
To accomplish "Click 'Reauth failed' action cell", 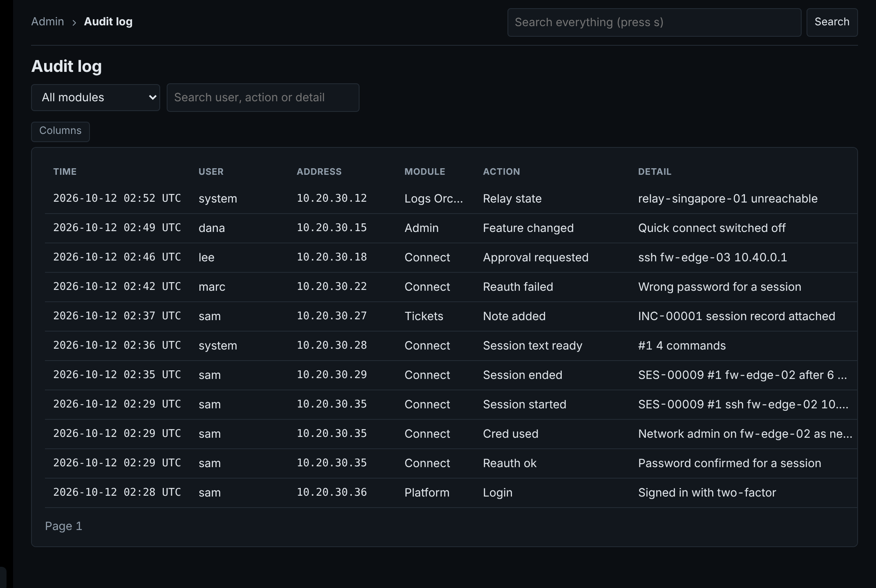I will coord(518,287).
